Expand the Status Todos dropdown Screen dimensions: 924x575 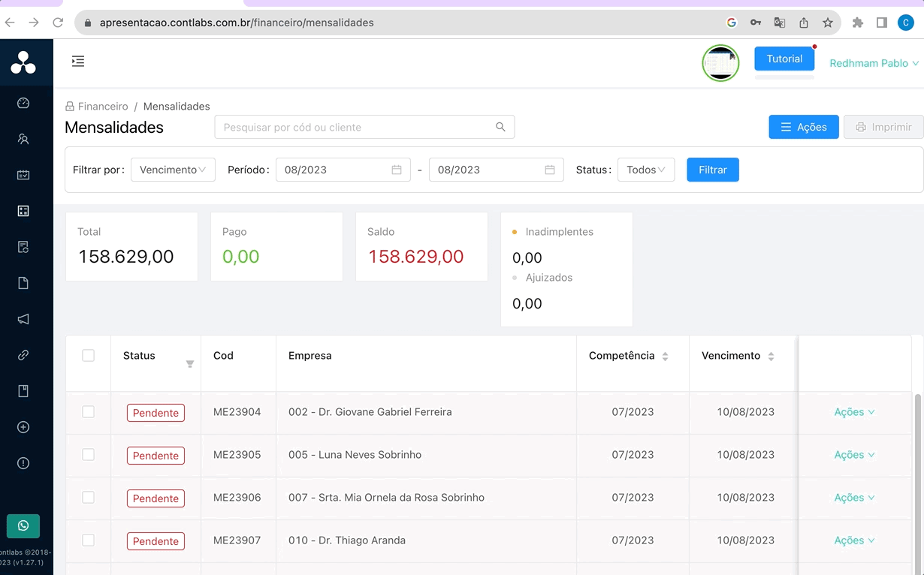click(x=645, y=170)
